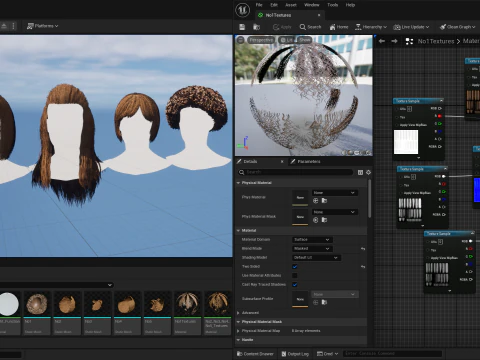Use selected asset for Phys Material Mask
Viewport: 480px width, 360px height.
[x=316, y=220]
